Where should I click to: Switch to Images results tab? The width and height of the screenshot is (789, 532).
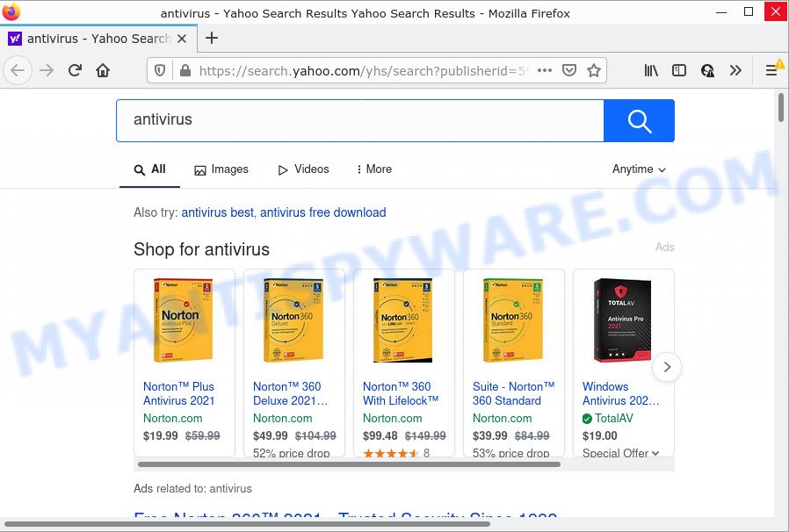(x=221, y=169)
